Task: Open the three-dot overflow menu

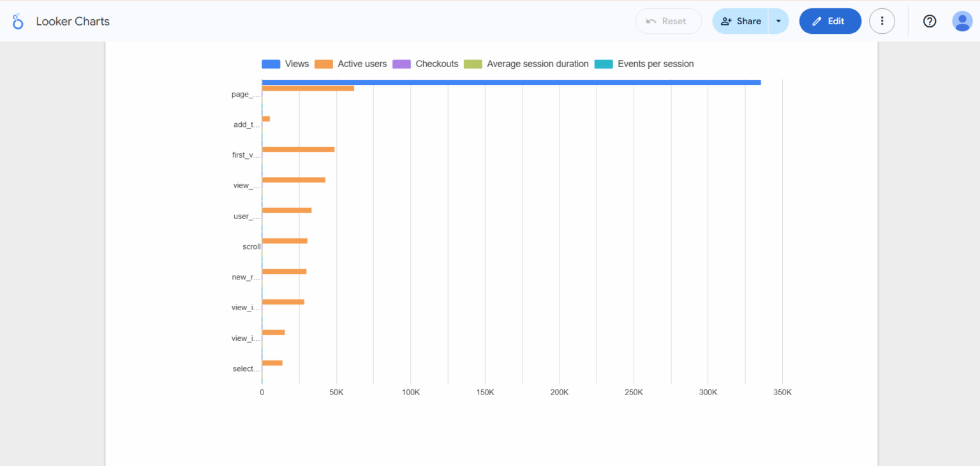Action: [x=882, y=20]
